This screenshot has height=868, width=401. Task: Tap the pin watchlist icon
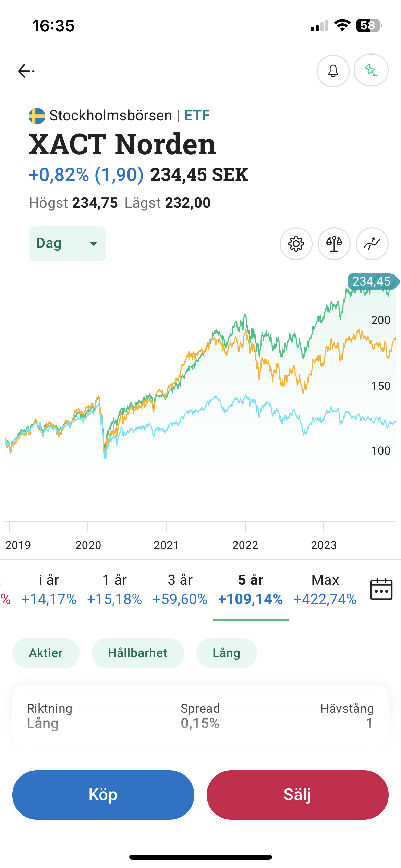click(x=371, y=70)
